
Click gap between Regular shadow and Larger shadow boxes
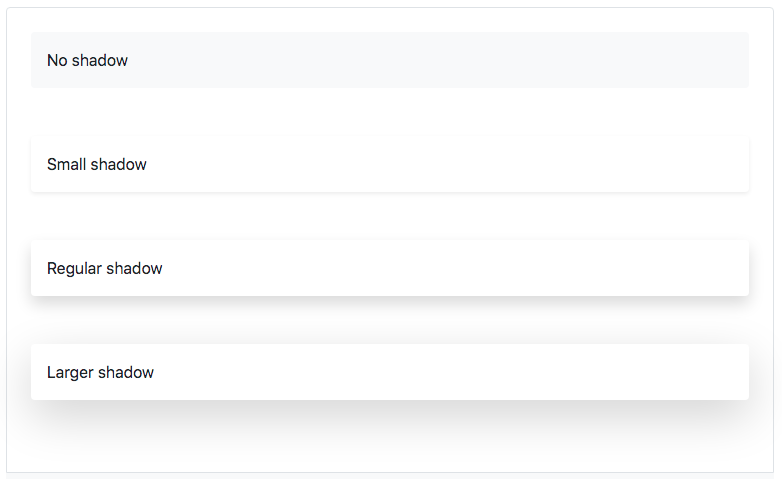tap(390, 320)
